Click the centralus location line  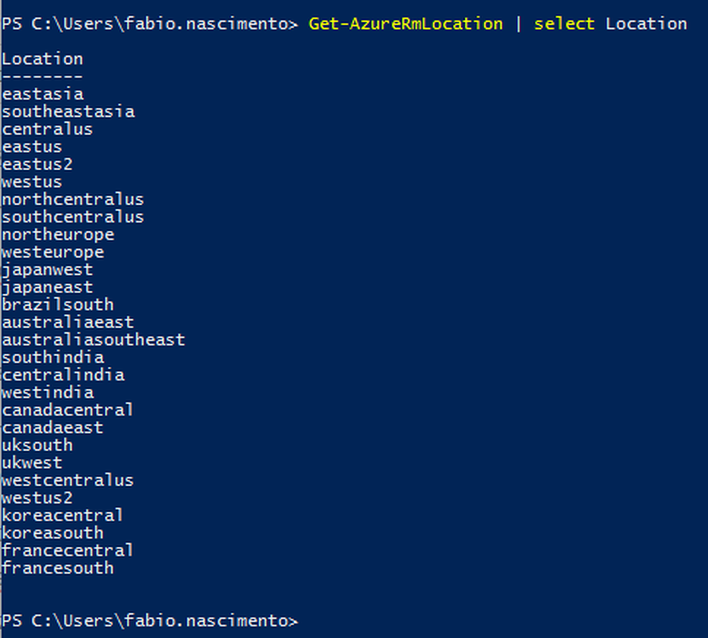tap(47, 129)
